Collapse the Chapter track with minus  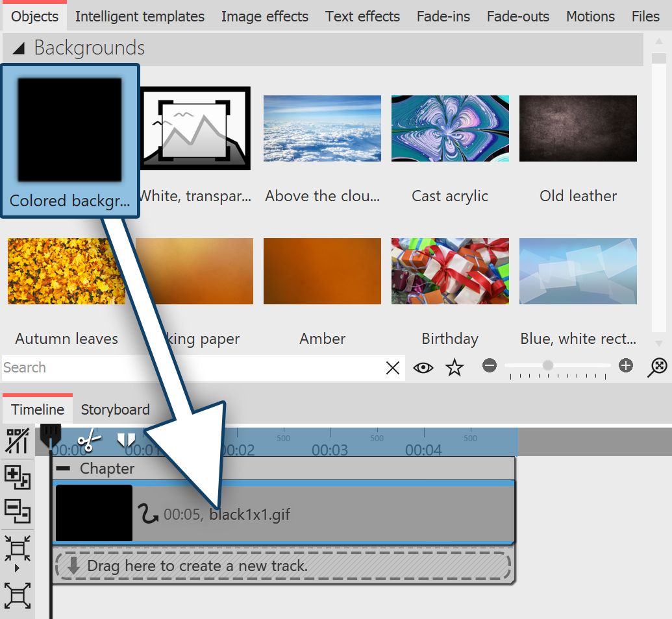coord(64,468)
